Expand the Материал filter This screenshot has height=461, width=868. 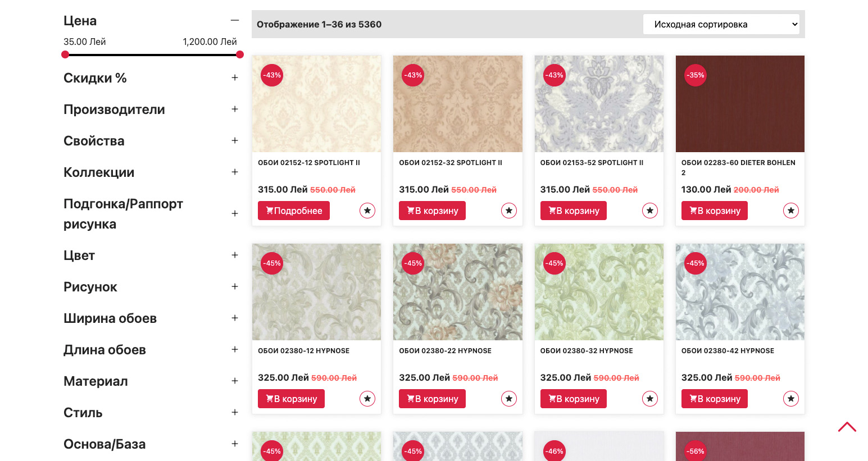pos(235,381)
